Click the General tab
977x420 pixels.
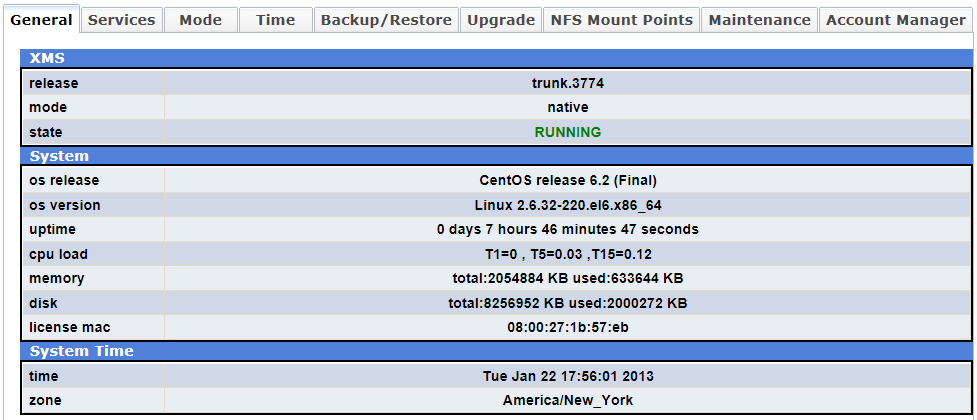tap(41, 20)
